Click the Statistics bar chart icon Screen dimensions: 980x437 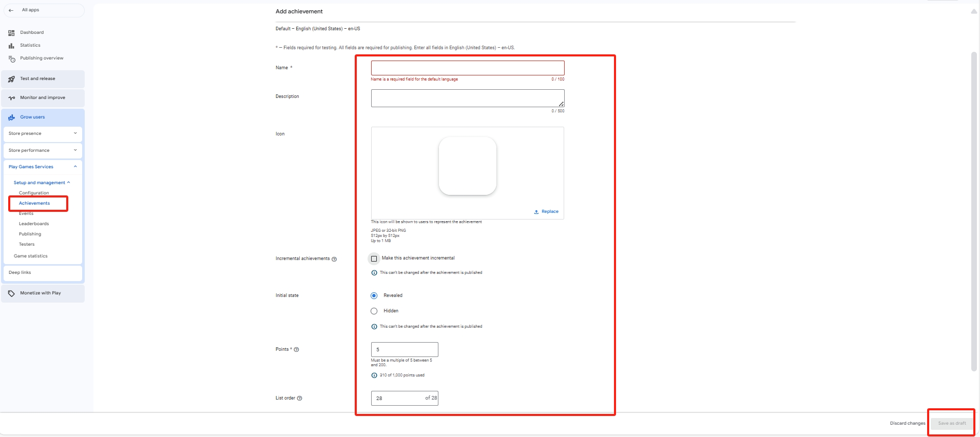click(11, 46)
